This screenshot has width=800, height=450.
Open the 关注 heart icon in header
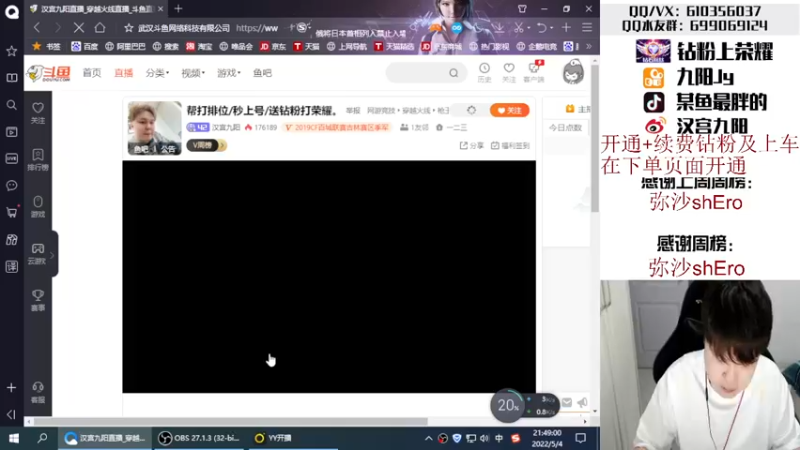[x=509, y=72]
